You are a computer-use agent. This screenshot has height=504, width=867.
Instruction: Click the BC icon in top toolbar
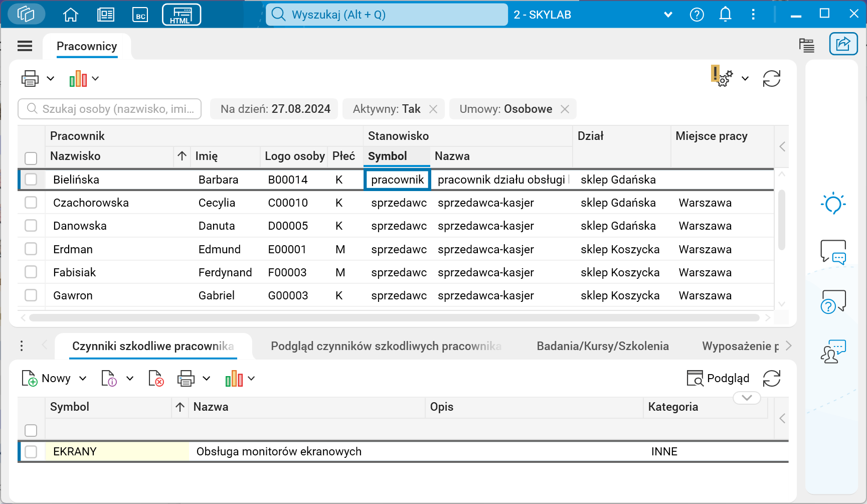coord(140,15)
